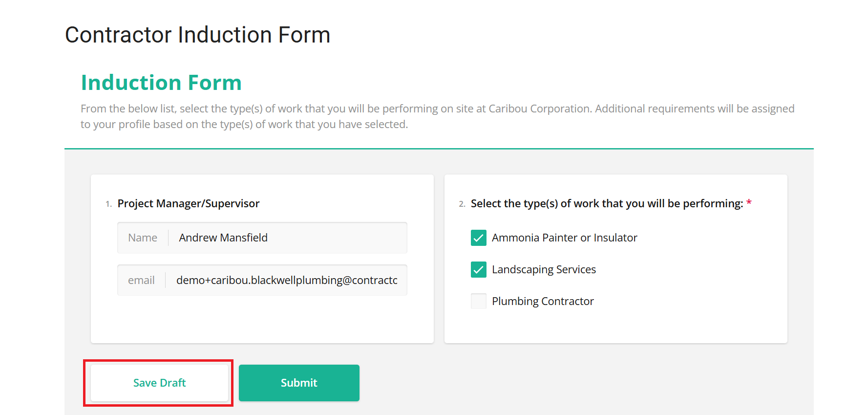This screenshot has width=868, height=415.
Task: Enable the Plumbing Contractor checkbox
Action: click(479, 301)
